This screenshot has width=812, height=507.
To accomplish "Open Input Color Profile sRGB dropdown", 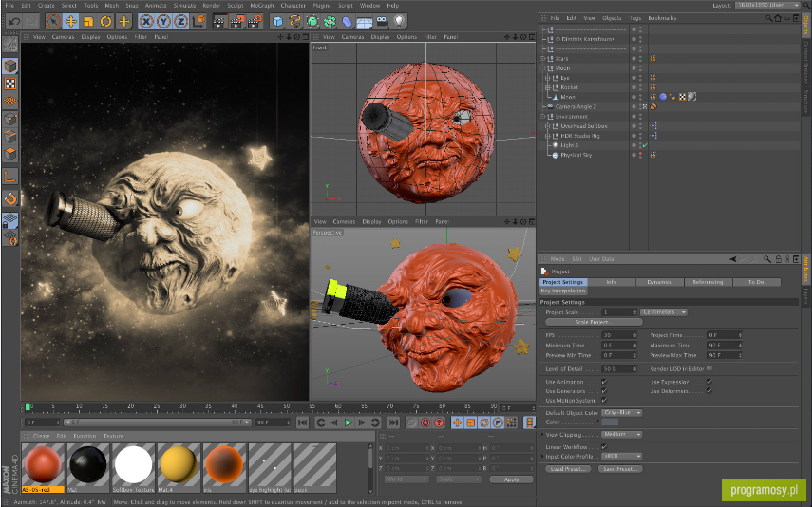I will click(622, 457).
